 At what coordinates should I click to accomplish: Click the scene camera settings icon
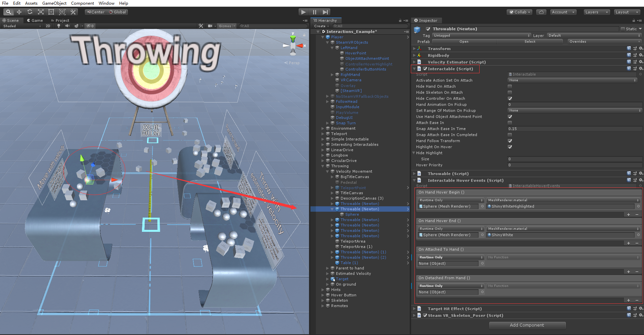click(210, 26)
